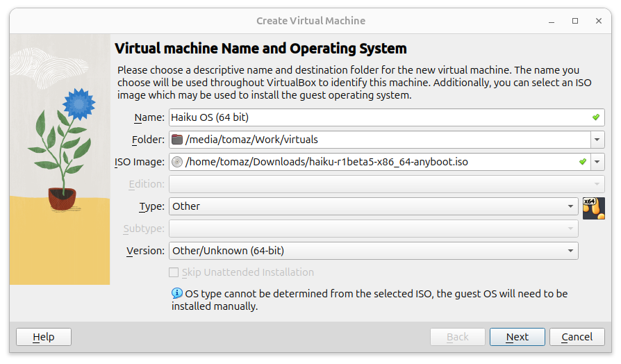Open the Type dropdown showing Other

click(x=374, y=206)
